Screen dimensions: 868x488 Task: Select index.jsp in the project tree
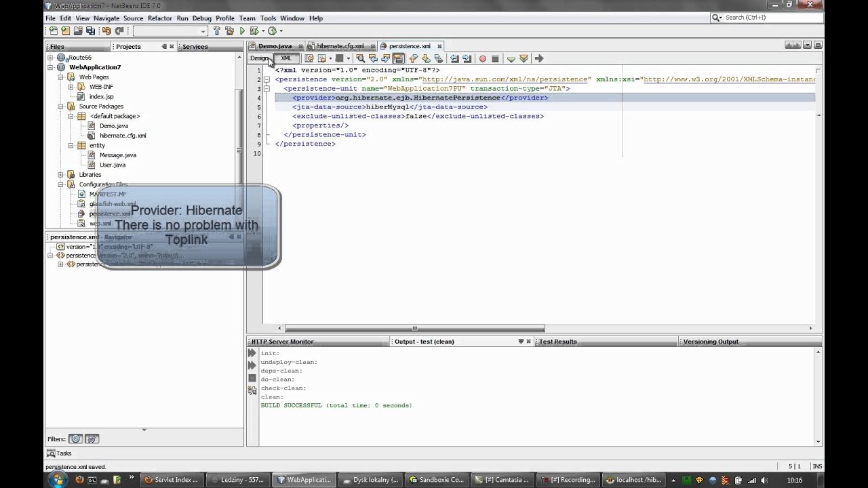(102, 97)
